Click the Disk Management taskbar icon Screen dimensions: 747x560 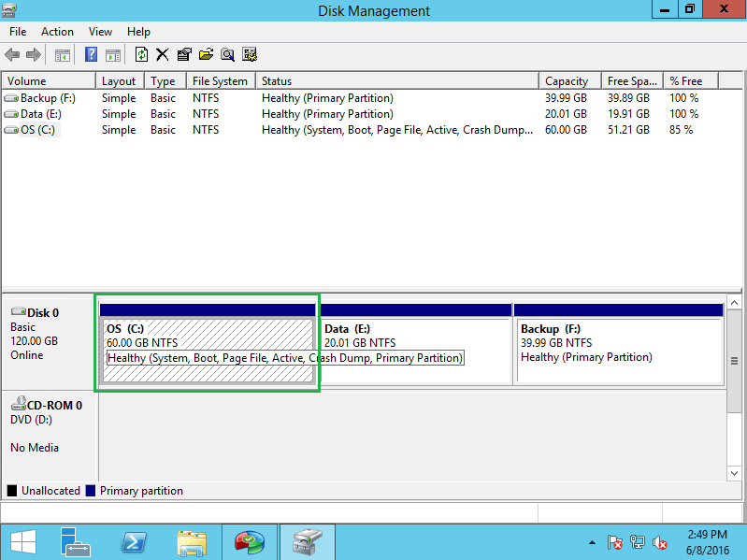(308, 542)
